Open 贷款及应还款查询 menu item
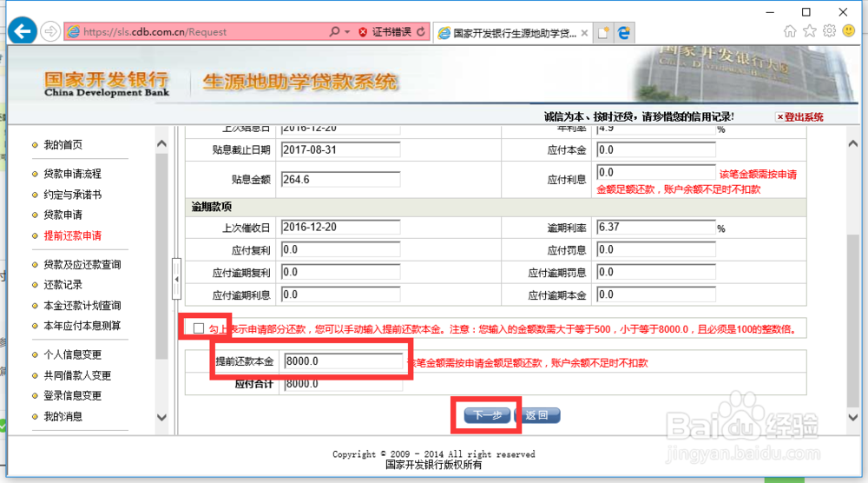868x483 pixels. point(82,264)
